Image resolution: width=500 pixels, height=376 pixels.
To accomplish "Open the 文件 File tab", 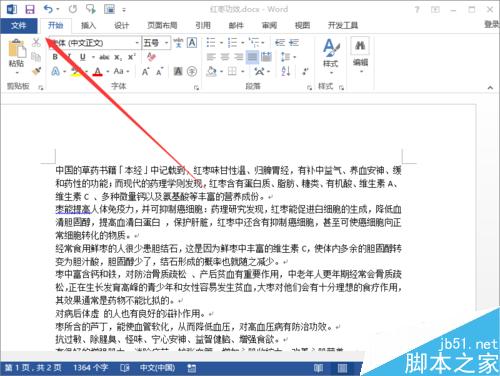I will 19,25.
